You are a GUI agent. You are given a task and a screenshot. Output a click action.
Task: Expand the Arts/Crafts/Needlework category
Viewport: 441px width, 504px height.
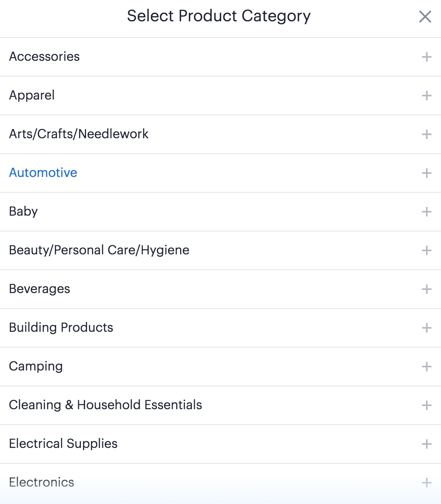pyautogui.click(x=426, y=134)
